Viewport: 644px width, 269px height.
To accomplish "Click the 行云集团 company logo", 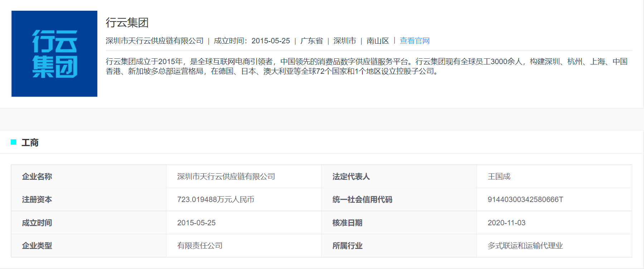I will tap(54, 54).
